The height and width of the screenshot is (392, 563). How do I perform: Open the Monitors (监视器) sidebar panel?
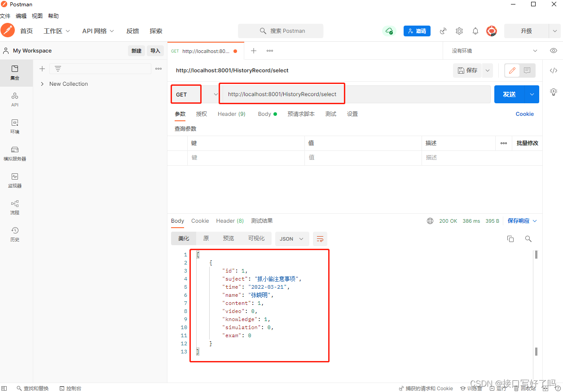point(15,181)
